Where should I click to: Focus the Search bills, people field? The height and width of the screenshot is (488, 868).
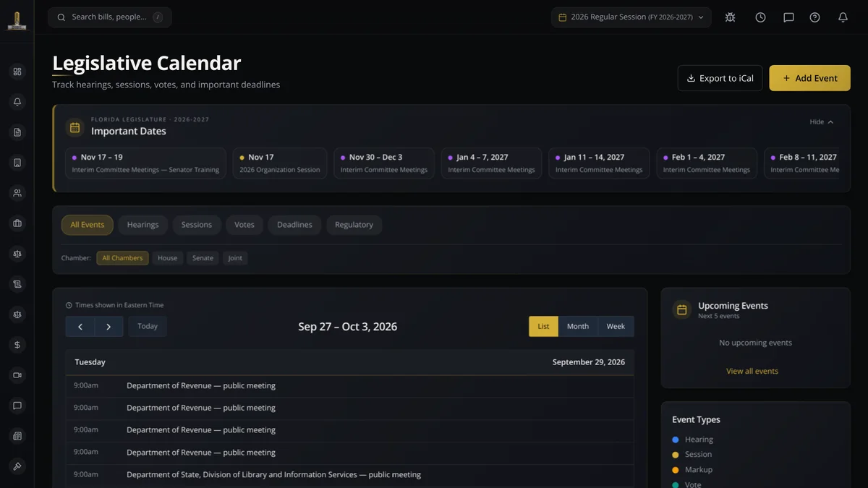(110, 17)
